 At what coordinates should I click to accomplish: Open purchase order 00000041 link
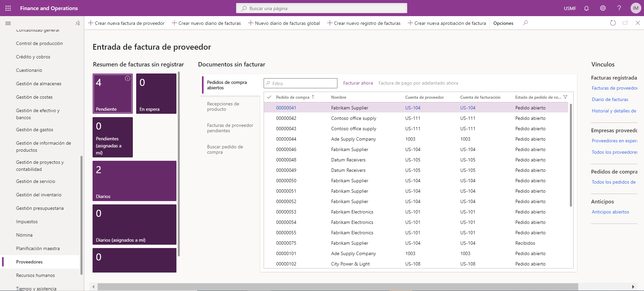(286, 108)
